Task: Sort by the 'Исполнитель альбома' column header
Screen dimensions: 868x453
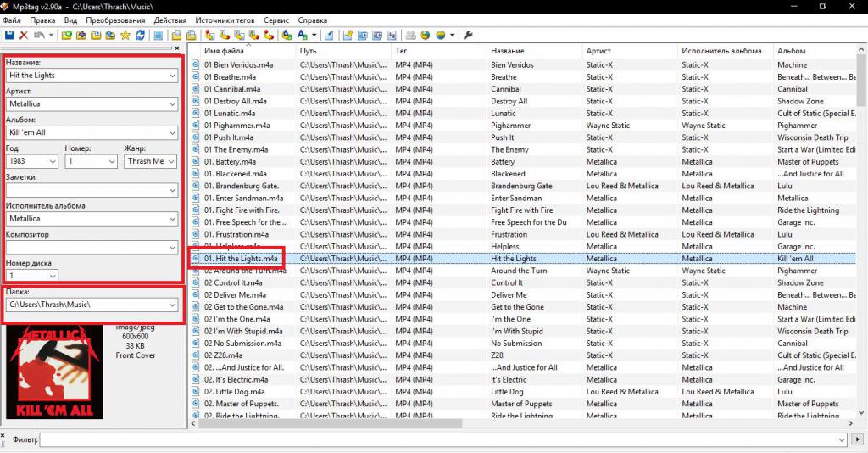Action: [726, 50]
